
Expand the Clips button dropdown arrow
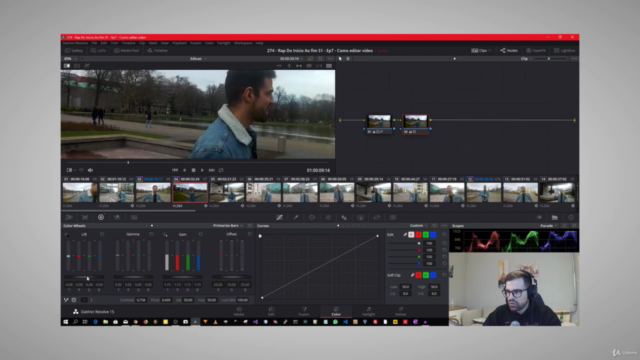click(x=489, y=51)
